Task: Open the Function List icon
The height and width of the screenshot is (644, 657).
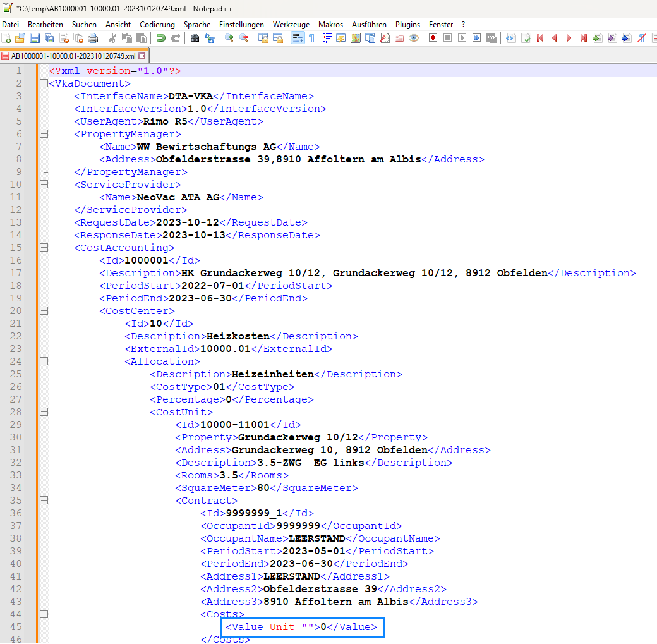Action: click(385, 39)
